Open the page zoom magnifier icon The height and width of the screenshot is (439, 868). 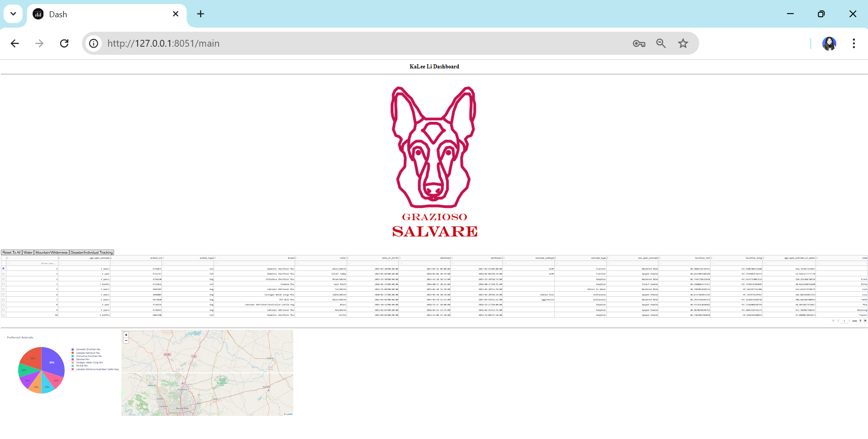click(x=661, y=43)
